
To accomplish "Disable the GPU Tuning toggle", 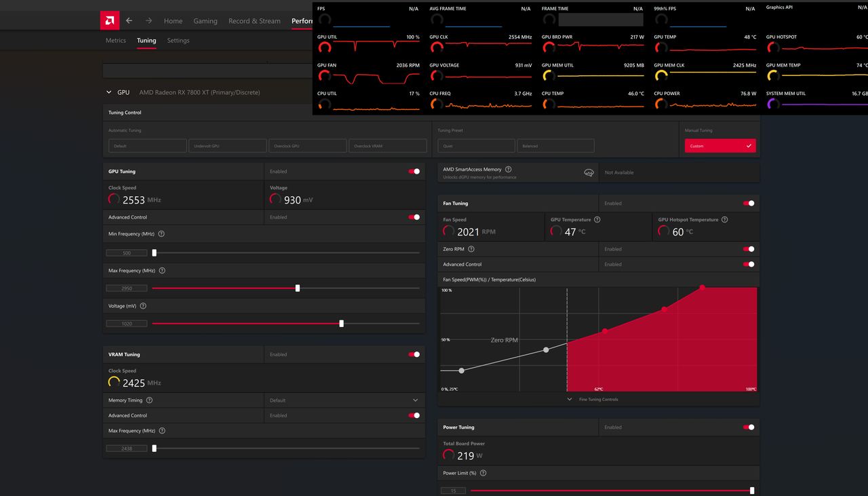I will pos(414,172).
